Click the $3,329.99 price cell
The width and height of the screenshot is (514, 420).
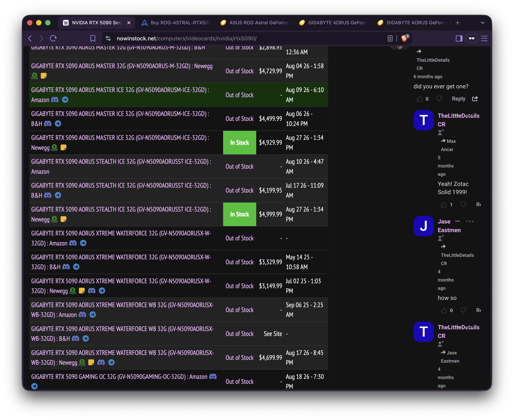[271, 262]
